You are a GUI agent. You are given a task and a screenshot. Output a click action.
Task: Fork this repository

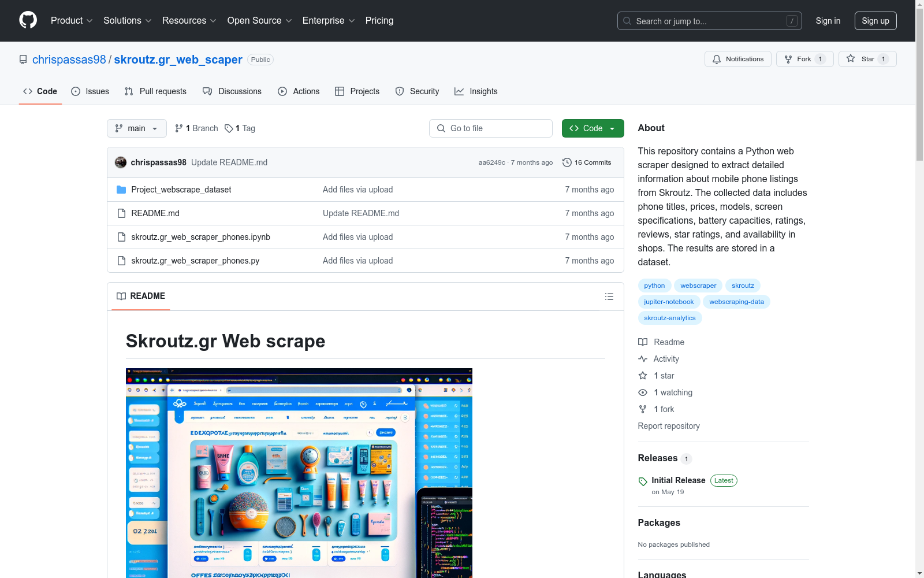click(x=804, y=59)
